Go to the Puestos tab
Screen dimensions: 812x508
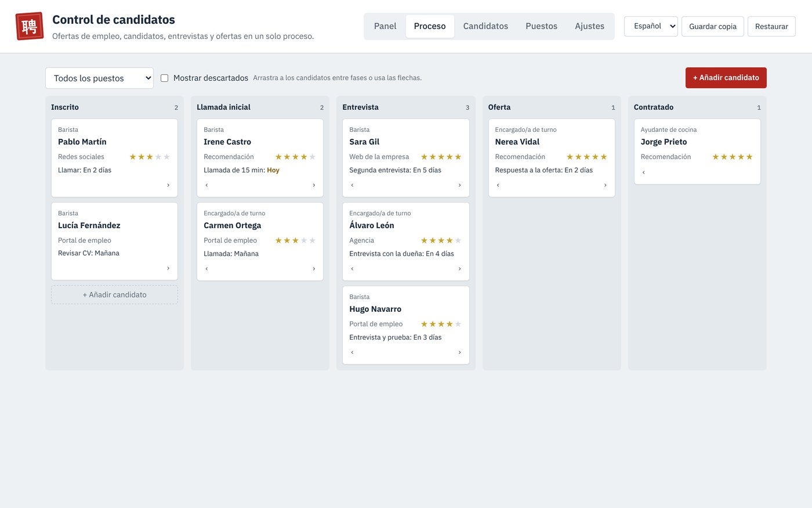click(x=541, y=26)
